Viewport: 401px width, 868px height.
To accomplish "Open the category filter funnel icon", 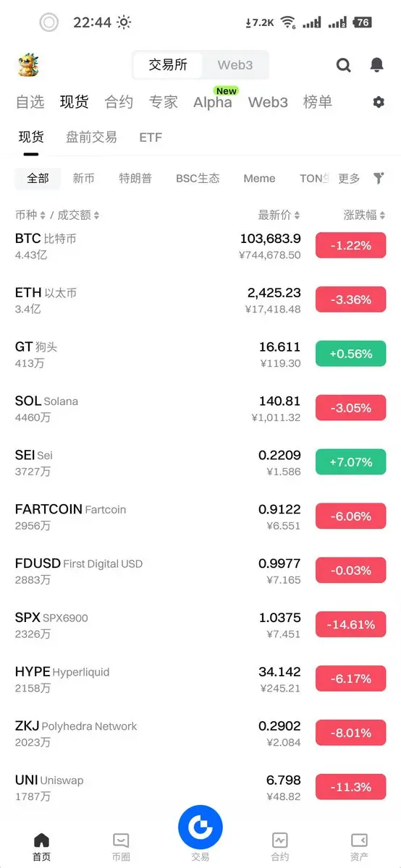I will [x=379, y=178].
